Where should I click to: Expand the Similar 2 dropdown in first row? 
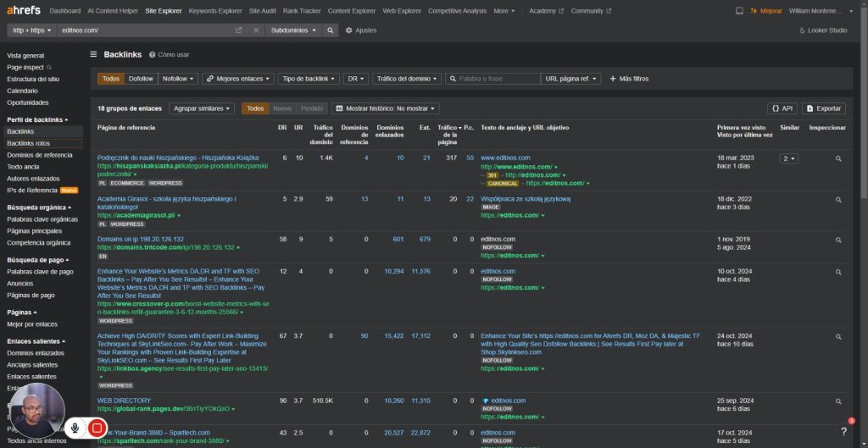click(x=789, y=158)
